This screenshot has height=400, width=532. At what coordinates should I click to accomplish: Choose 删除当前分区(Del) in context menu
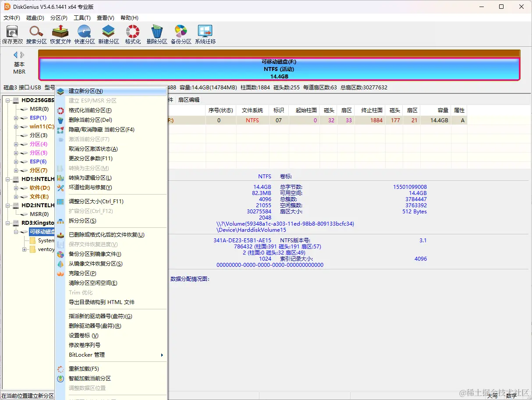pyautogui.click(x=111, y=120)
